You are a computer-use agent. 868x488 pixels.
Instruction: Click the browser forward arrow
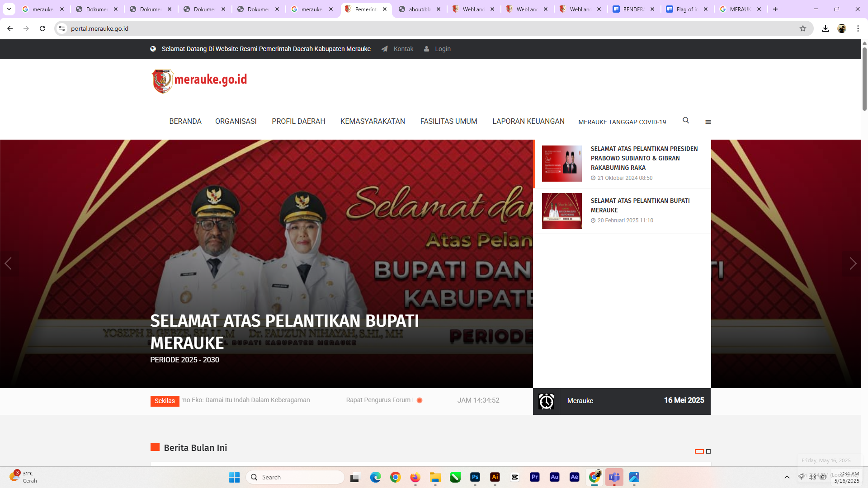[26, 28]
